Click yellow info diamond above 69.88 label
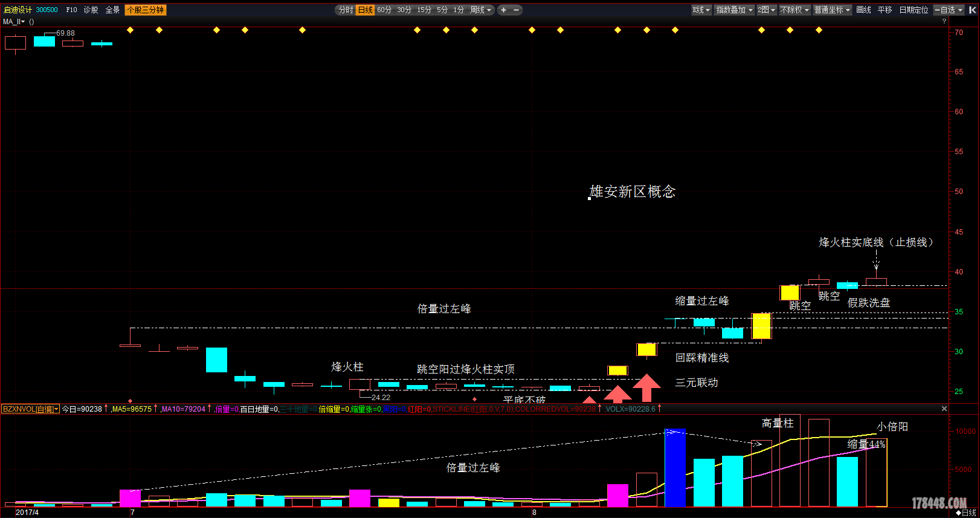 coord(131,30)
